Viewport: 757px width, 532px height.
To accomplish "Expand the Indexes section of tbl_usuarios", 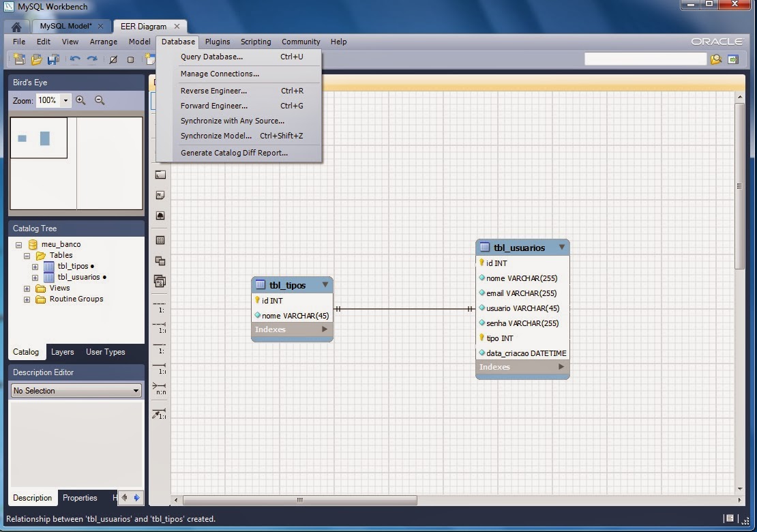I will 561,367.
